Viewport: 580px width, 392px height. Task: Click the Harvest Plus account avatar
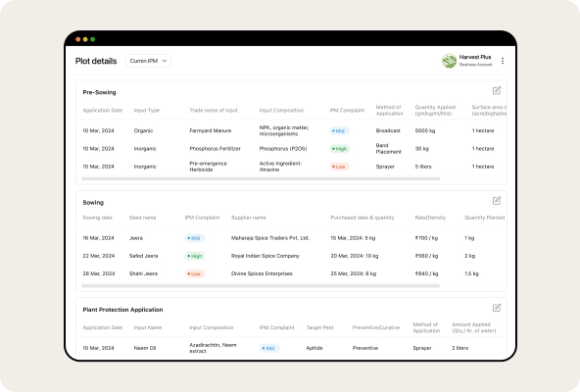pos(449,61)
